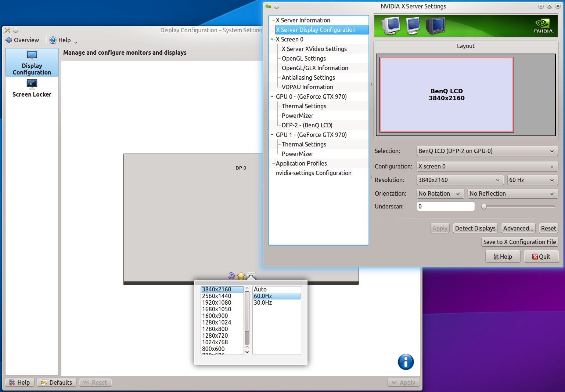Viewport: 565px width, 392px height.
Task: Click NVIDIA window menu icon in title bar
Action: tap(268, 6)
